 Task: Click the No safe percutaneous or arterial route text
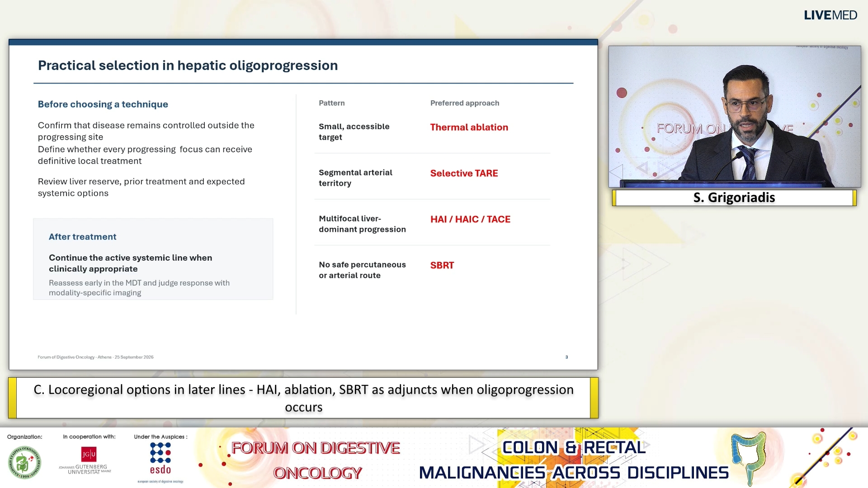pyautogui.click(x=362, y=270)
